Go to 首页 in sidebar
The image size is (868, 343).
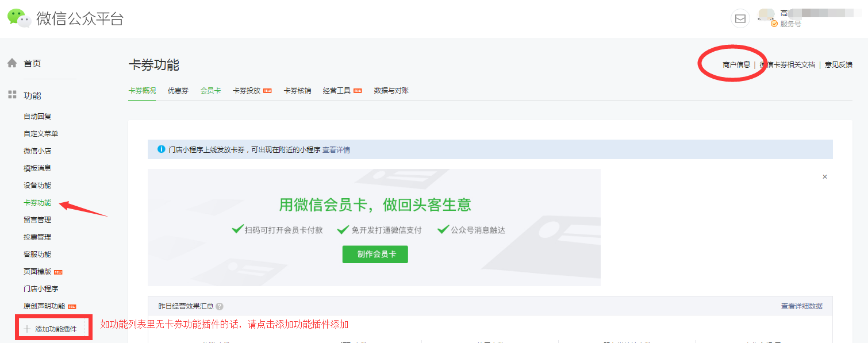pos(32,63)
